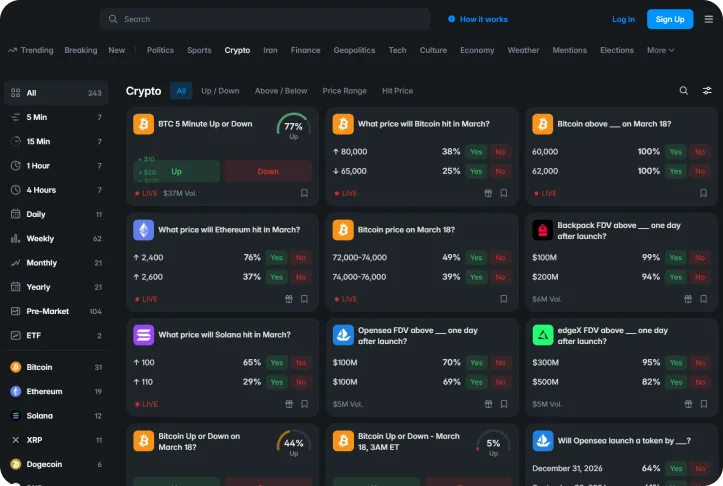This screenshot has height=486, width=723.
Task: Click the Ethereum logo on Ethereum March card
Action: pos(143,230)
